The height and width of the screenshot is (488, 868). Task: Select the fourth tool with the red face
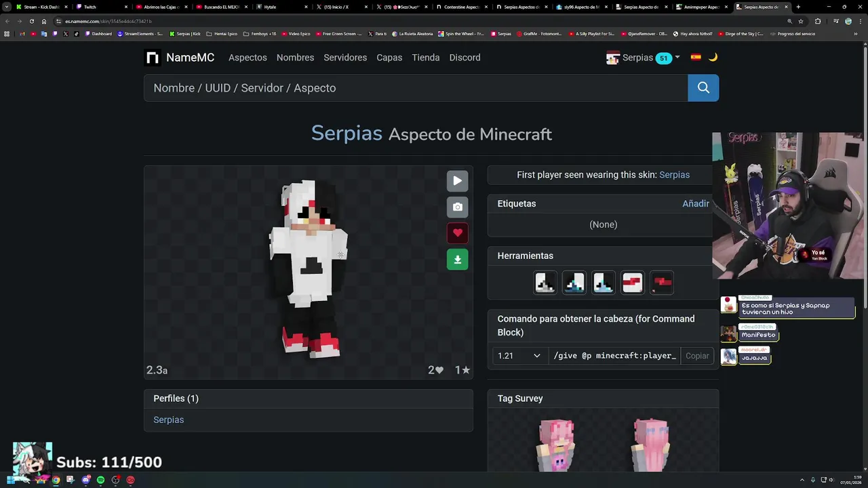(633, 283)
